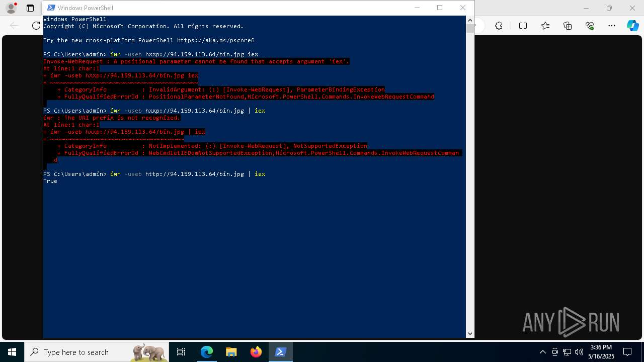Click the PowerShell scrollbar up arrow
Screen dimensions: 644x362
click(x=470, y=20)
